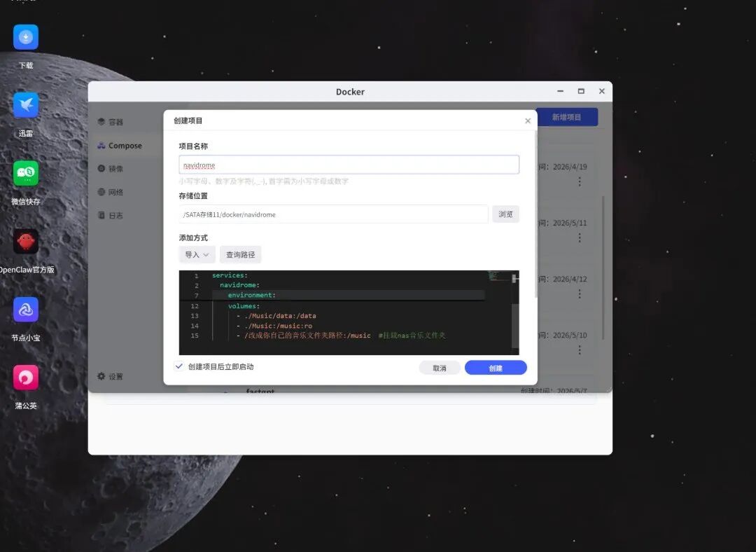Image resolution: width=756 pixels, height=552 pixels.
Task: Open the 微信快存 desktop icon
Action: 26,173
